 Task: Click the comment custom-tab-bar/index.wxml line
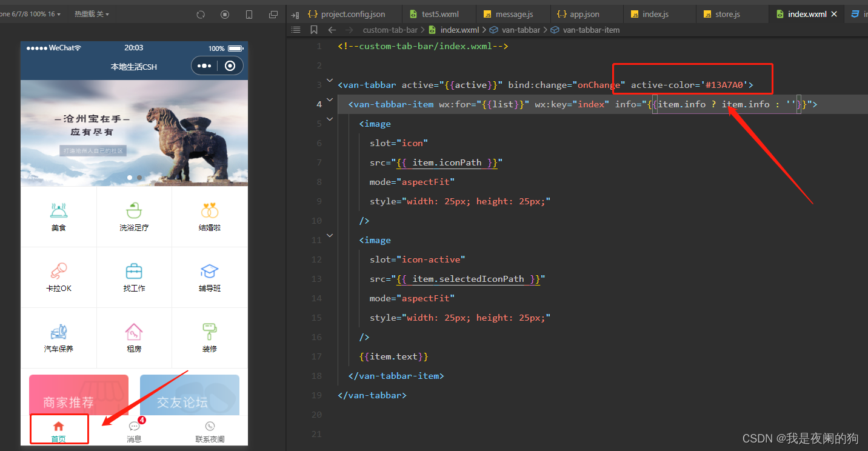pos(422,46)
